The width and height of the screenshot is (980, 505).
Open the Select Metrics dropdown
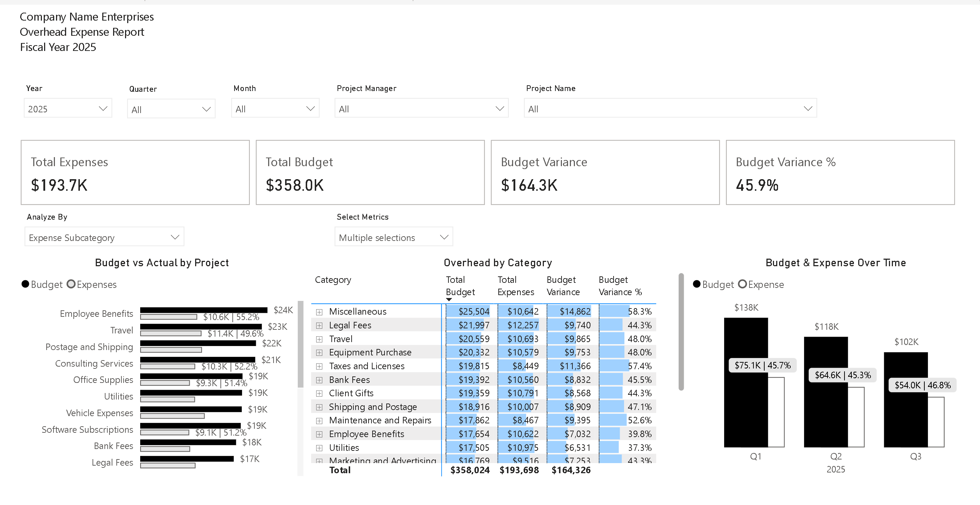click(394, 237)
